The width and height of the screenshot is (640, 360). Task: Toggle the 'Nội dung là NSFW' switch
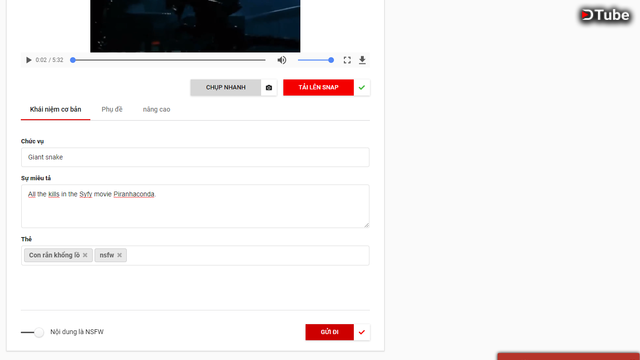(x=33, y=332)
